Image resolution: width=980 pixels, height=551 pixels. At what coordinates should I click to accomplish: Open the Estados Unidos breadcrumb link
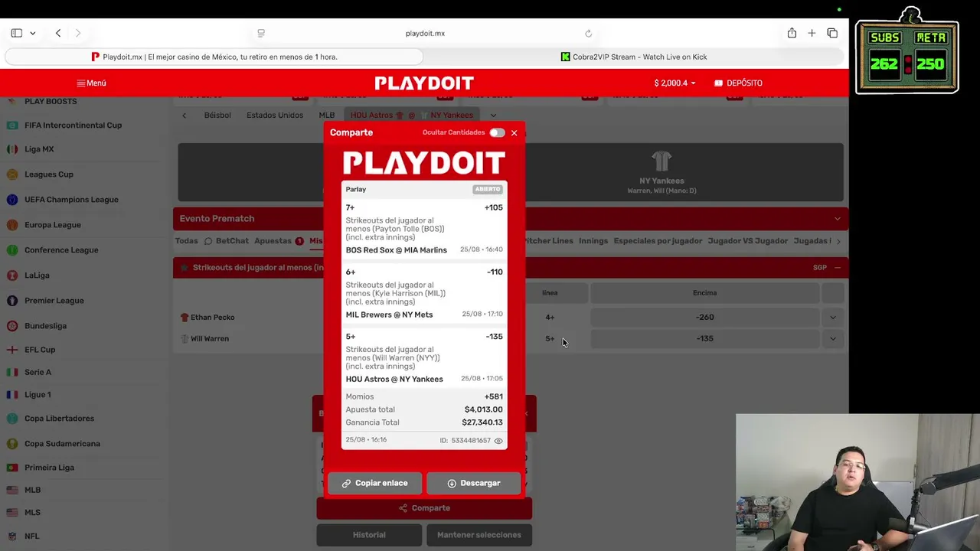tap(275, 116)
